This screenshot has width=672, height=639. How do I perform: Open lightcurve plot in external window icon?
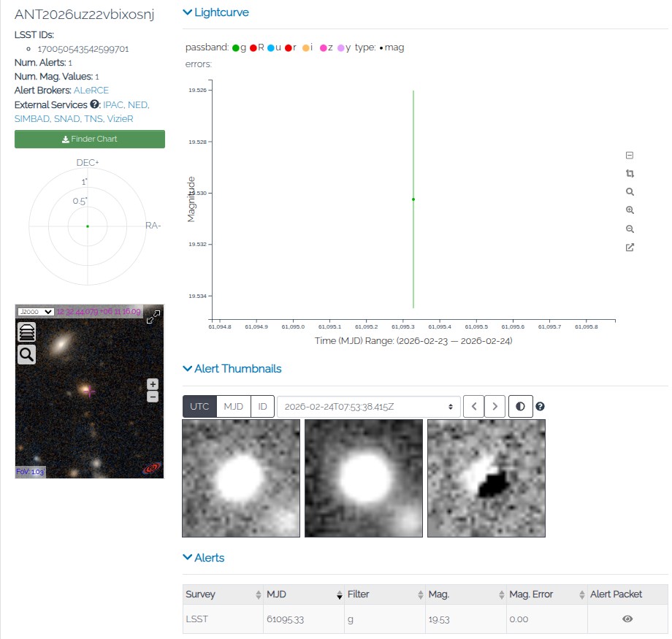point(630,247)
